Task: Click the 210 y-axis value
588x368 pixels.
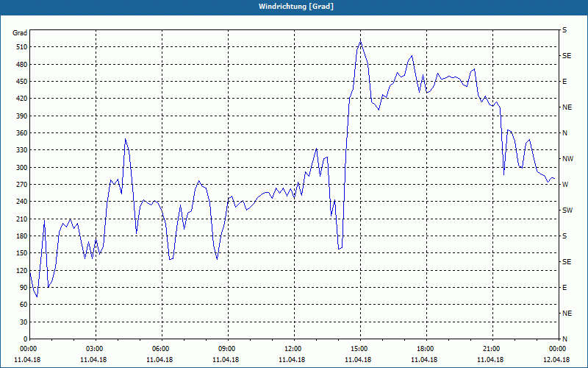Action: pos(22,219)
